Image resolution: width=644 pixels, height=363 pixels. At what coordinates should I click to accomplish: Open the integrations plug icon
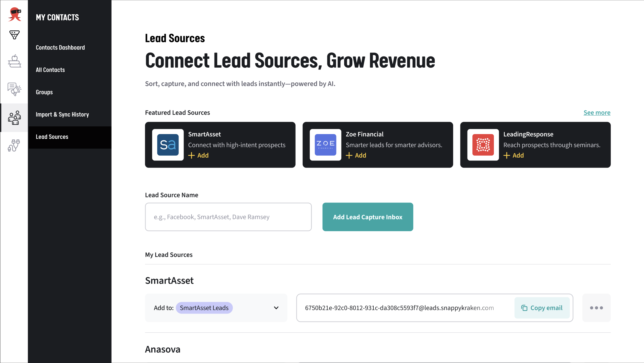[14, 145]
